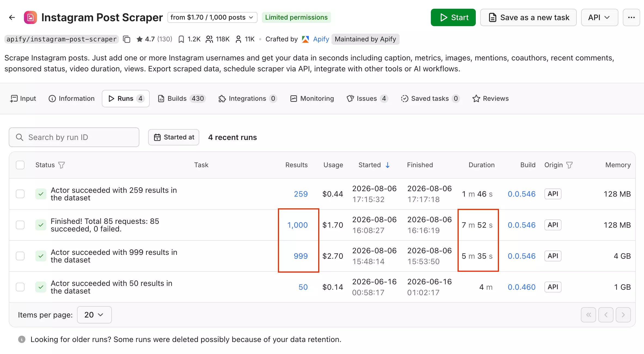Click the Results column header
This screenshot has width=644, height=354.
pos(296,165)
